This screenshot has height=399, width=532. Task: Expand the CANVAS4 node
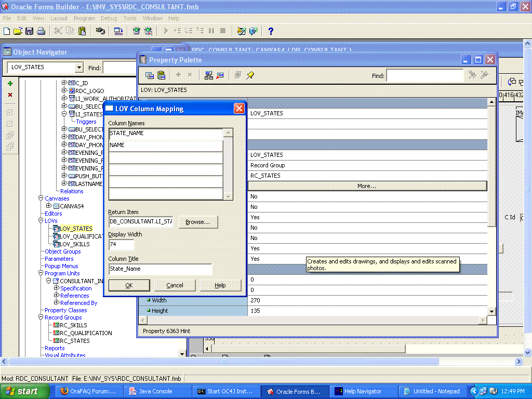(x=48, y=206)
